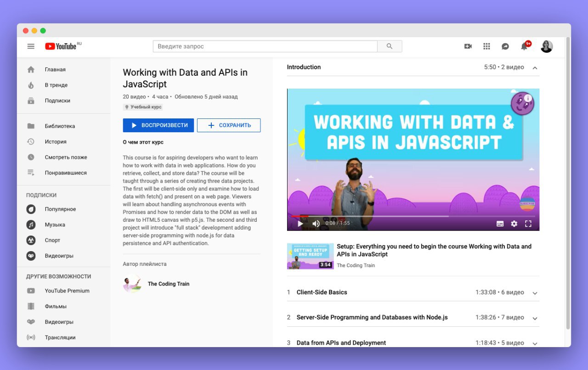Click the Фильмы label
The image size is (588, 370).
56,307
